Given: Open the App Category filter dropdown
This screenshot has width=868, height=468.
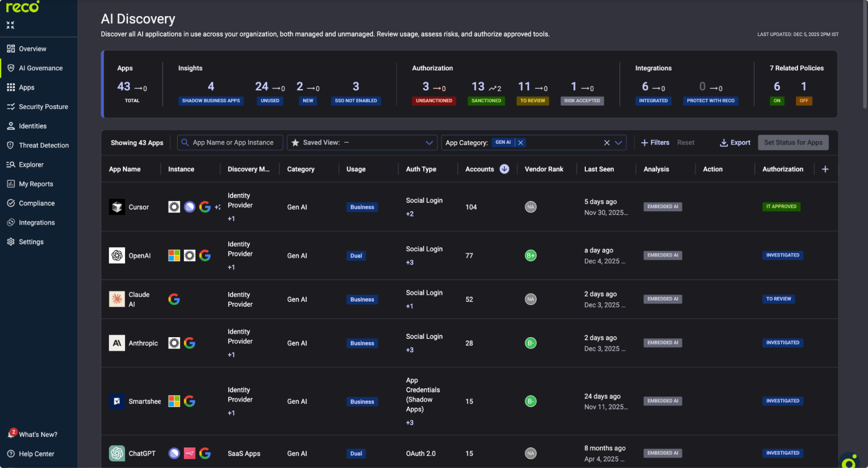Looking at the screenshot, I should click(x=618, y=143).
